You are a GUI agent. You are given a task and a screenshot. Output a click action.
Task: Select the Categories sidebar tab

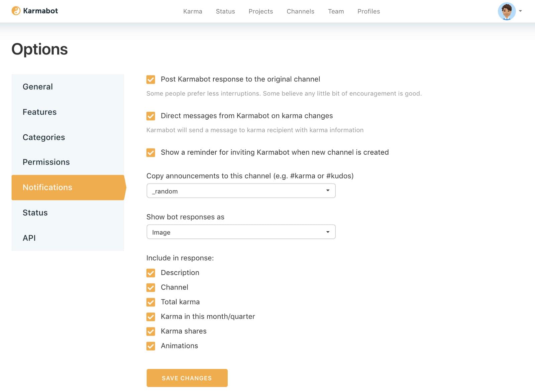coord(44,137)
